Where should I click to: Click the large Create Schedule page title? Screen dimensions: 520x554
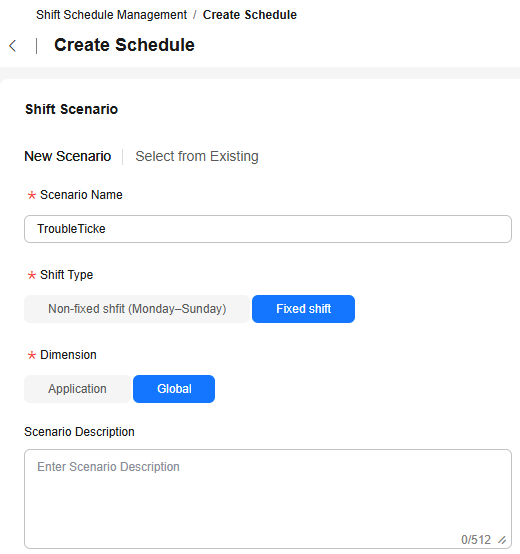click(x=124, y=45)
